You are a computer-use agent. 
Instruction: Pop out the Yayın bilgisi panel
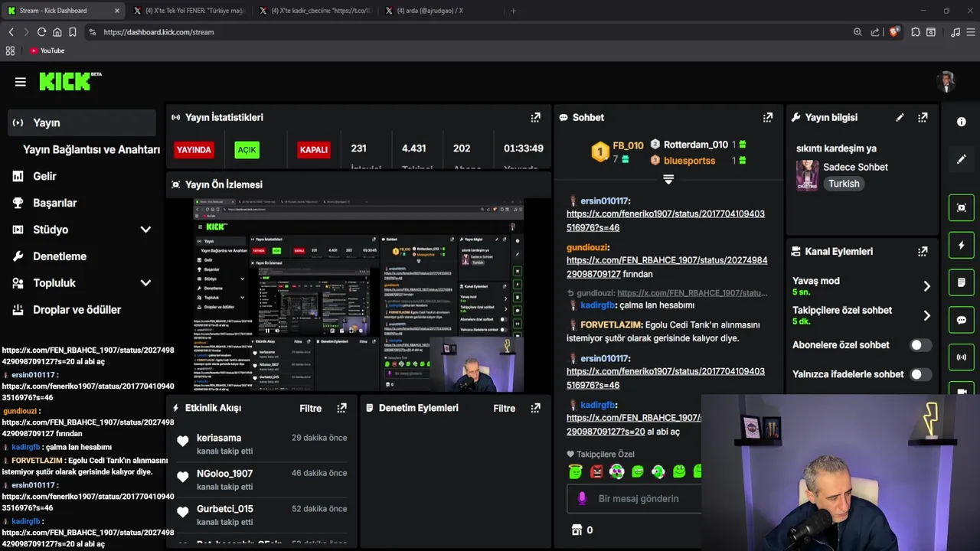923,117
